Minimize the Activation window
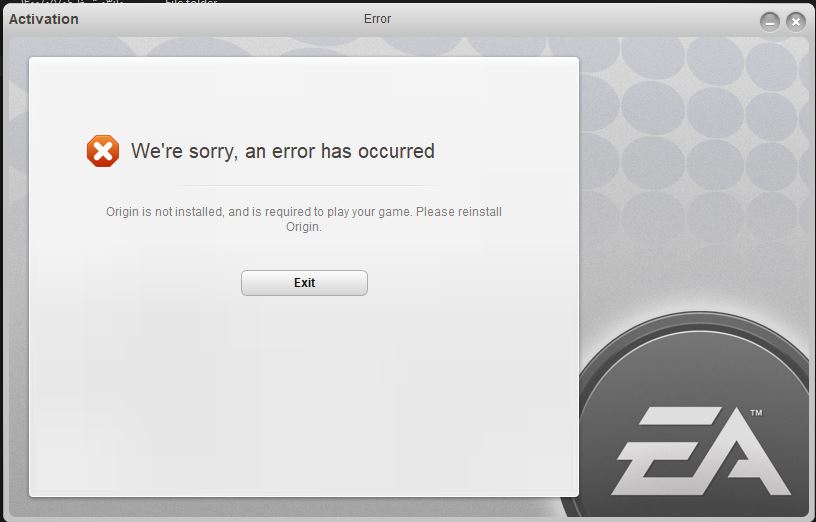The image size is (816, 522). pyautogui.click(x=770, y=22)
